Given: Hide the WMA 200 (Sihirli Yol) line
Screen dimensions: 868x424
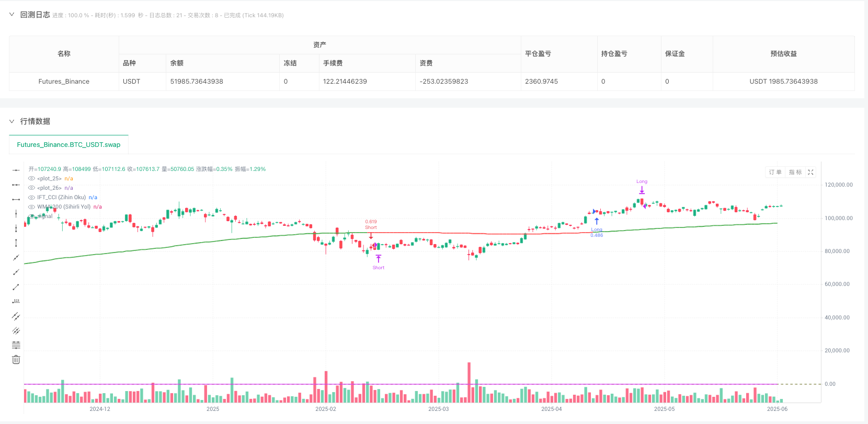Looking at the screenshot, I should (x=32, y=207).
